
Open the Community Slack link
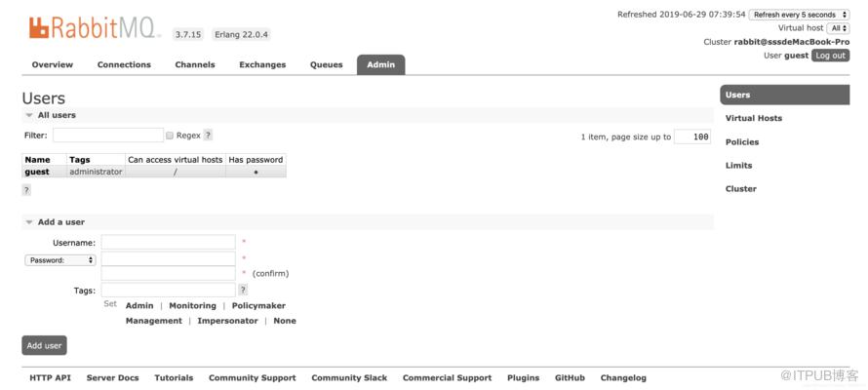(x=349, y=378)
